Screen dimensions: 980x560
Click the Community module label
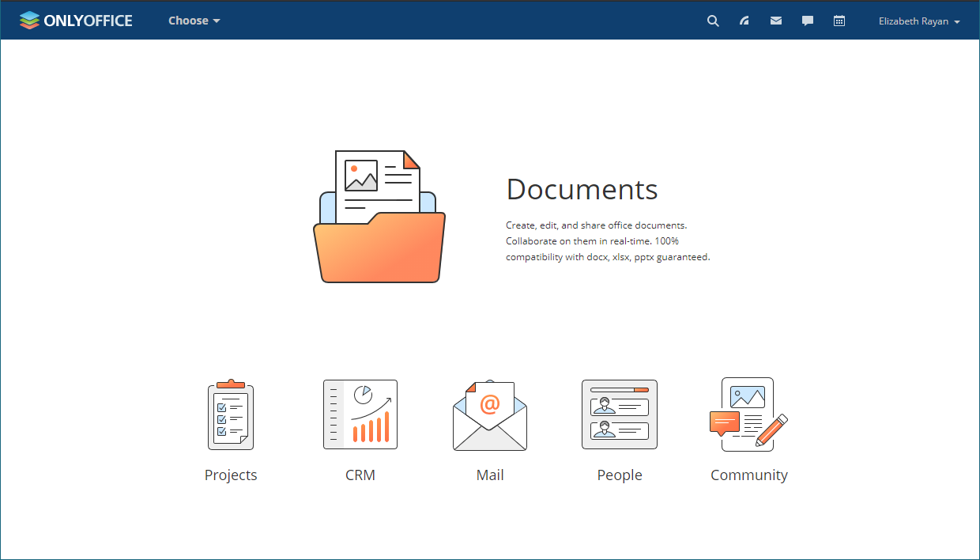[748, 475]
